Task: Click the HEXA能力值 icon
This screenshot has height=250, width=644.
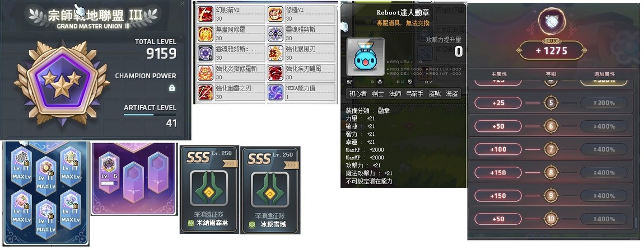Action: (275, 92)
